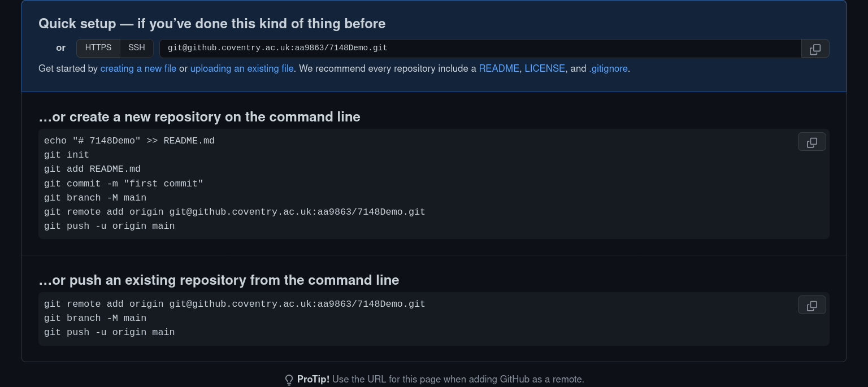Click the "git add README.md" line
This screenshot has width=868, height=387.
point(93,169)
